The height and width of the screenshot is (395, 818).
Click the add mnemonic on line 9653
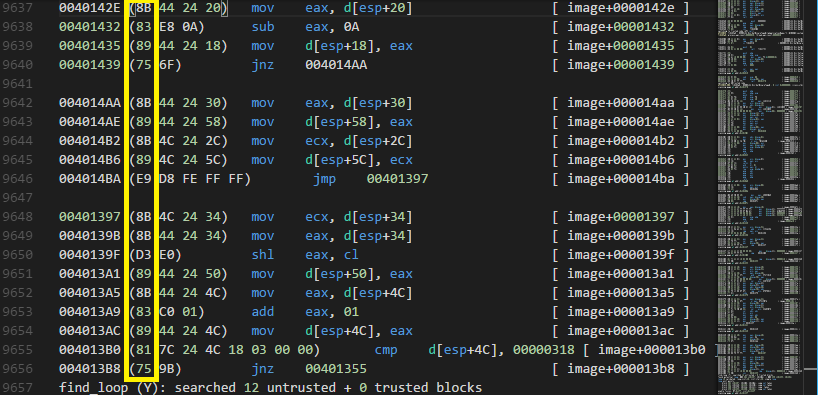(262, 312)
